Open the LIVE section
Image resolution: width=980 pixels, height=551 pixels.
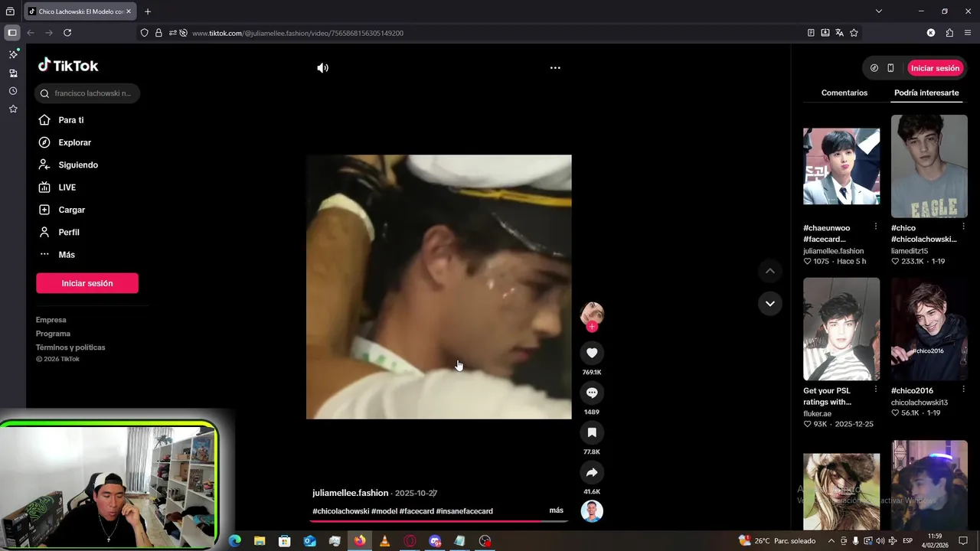(67, 187)
